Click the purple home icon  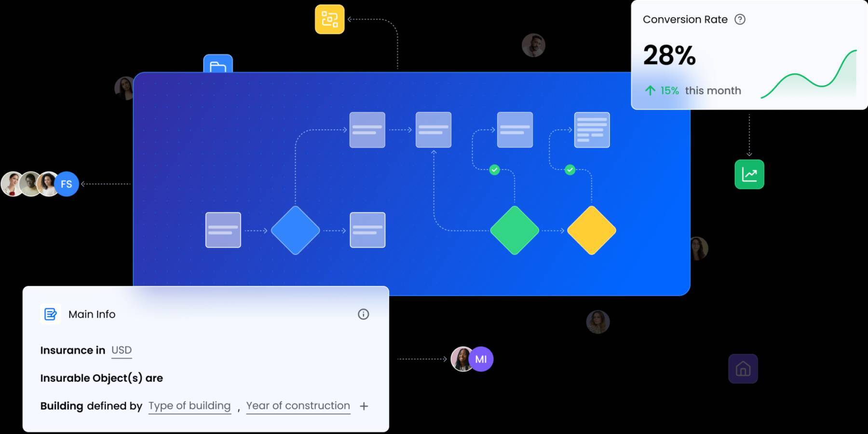[x=743, y=369]
